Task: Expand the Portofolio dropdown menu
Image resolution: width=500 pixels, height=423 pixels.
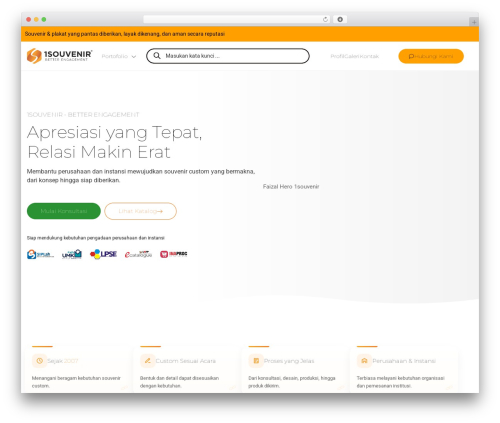Action: click(x=119, y=56)
